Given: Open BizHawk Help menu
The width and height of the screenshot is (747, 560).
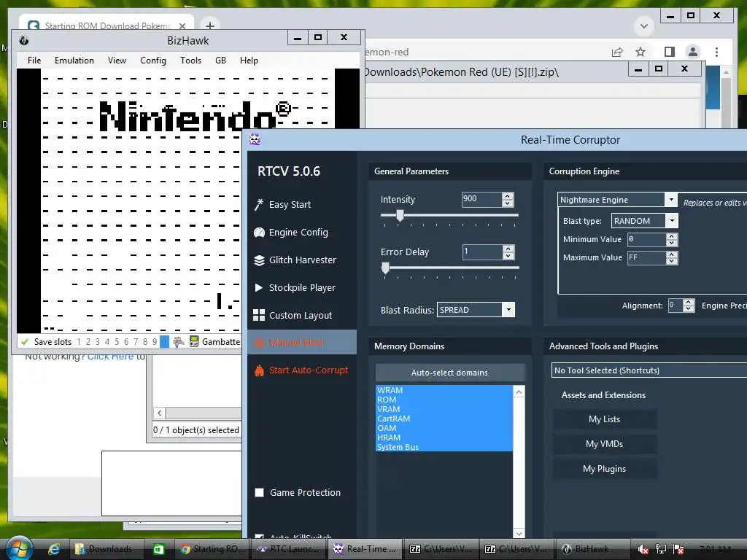Looking at the screenshot, I should point(249,61).
